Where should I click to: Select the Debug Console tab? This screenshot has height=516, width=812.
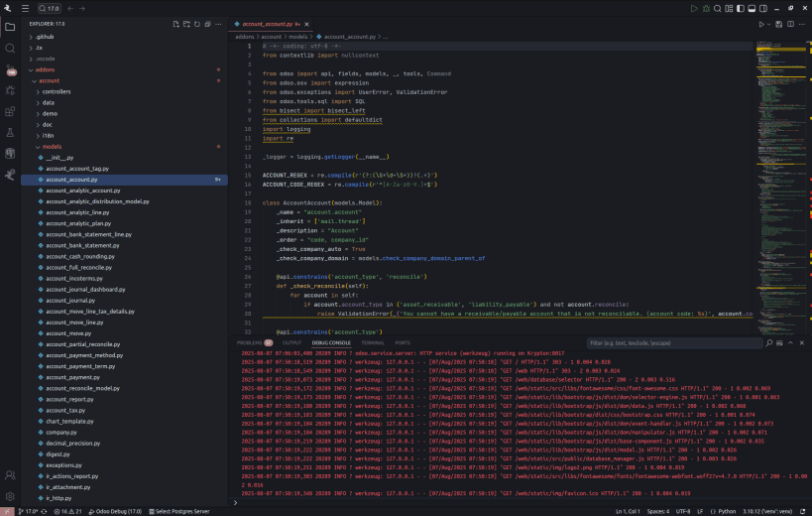[331, 342]
